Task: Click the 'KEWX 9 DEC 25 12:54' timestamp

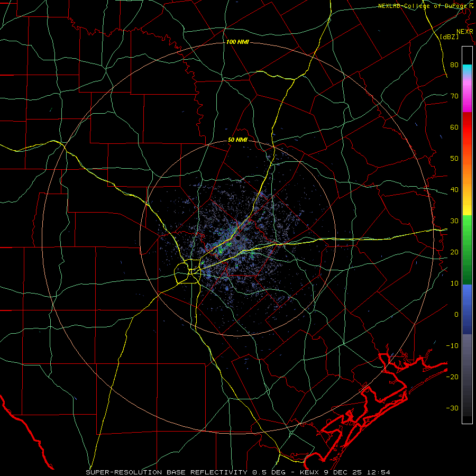Action: (345, 472)
